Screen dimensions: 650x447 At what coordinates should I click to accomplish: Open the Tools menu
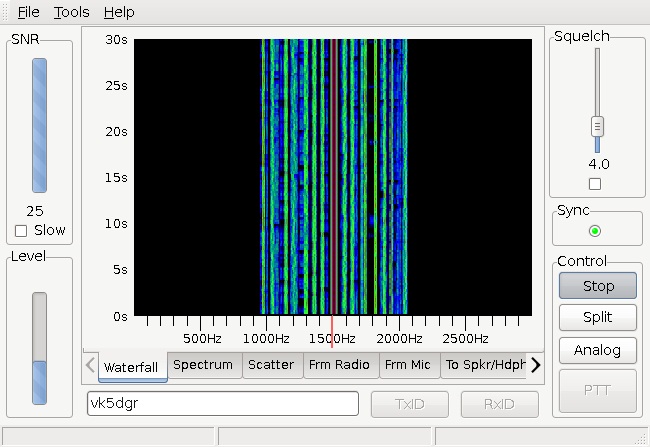tap(71, 12)
